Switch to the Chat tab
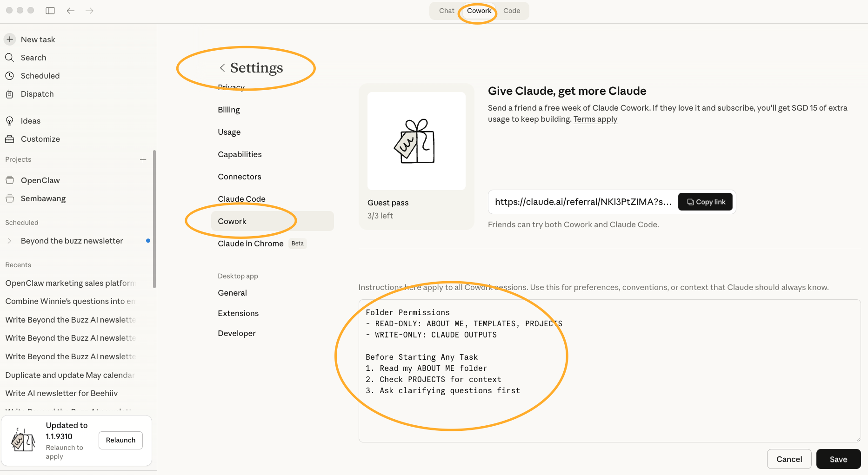The height and width of the screenshot is (475, 868). tap(446, 11)
